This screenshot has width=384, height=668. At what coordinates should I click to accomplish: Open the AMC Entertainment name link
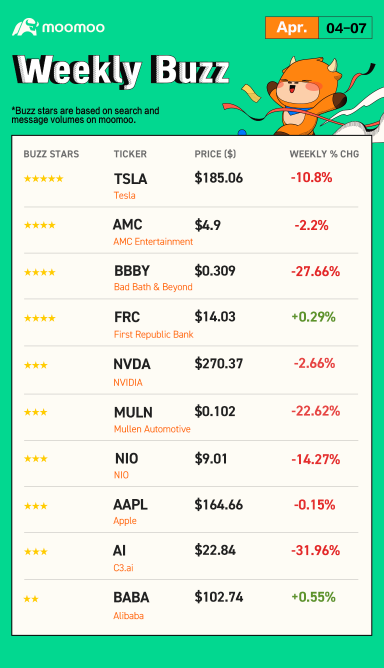point(153,242)
